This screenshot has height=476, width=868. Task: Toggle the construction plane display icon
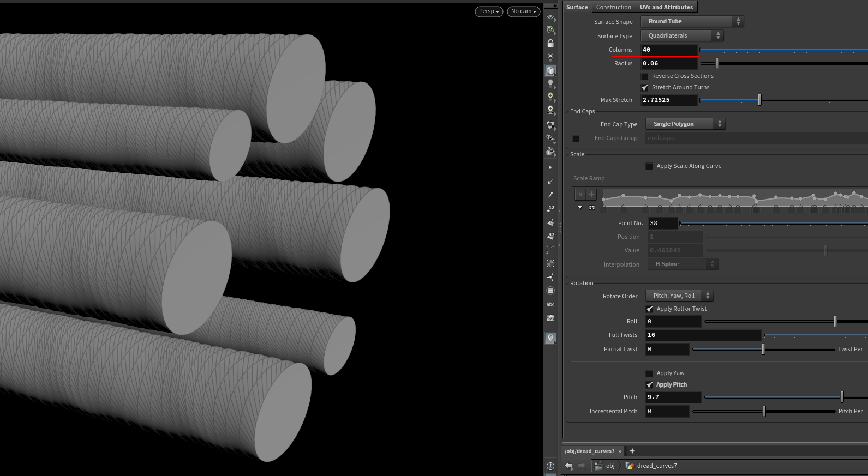coord(550,17)
